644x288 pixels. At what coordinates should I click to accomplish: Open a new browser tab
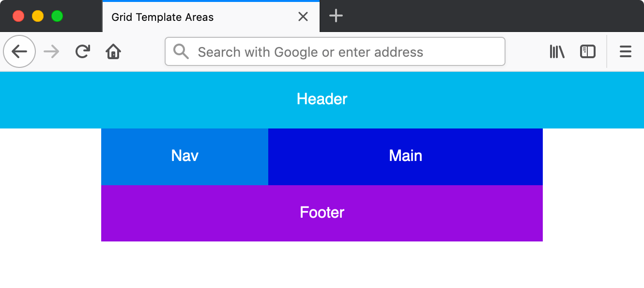tap(336, 16)
